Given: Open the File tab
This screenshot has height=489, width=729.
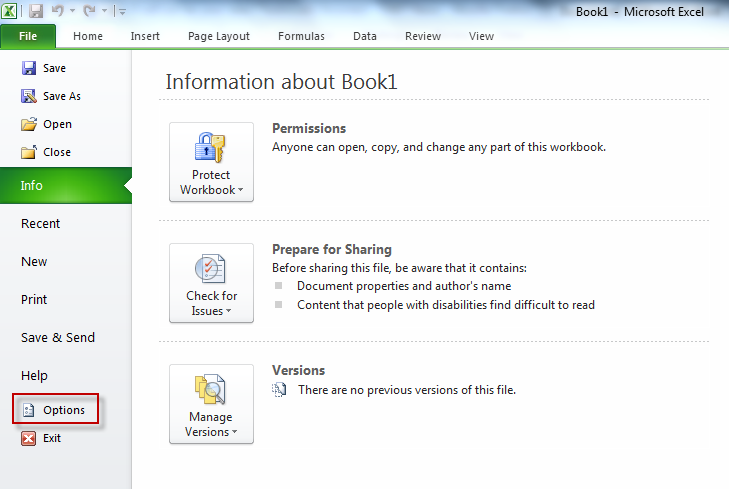Looking at the screenshot, I should [28, 36].
